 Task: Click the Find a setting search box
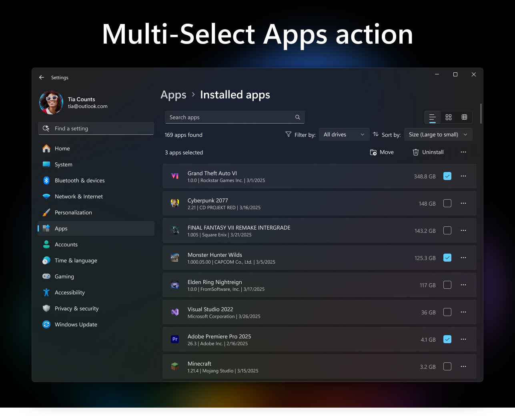pyautogui.click(x=96, y=128)
